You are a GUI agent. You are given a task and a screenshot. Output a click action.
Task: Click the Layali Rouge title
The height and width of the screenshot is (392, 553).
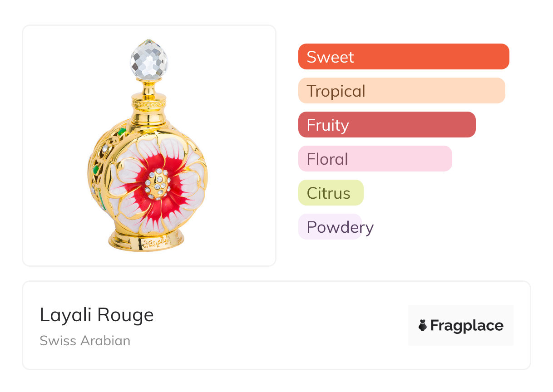(x=97, y=315)
